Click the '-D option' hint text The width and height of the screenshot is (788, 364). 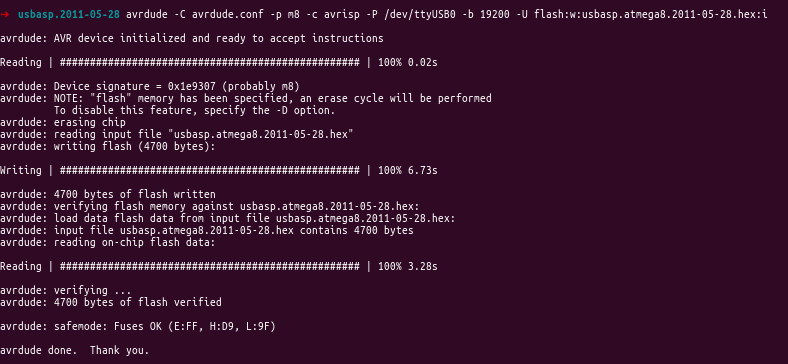(309, 111)
